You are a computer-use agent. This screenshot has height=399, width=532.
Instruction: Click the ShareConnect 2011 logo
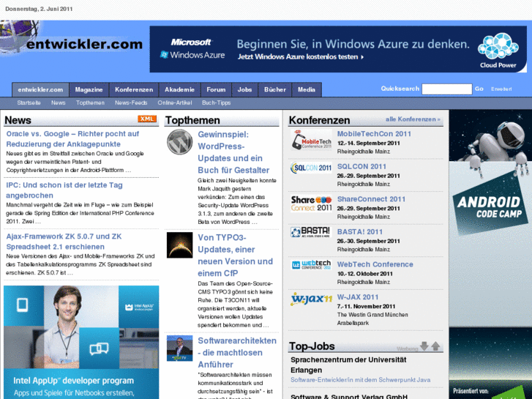pyautogui.click(x=311, y=204)
